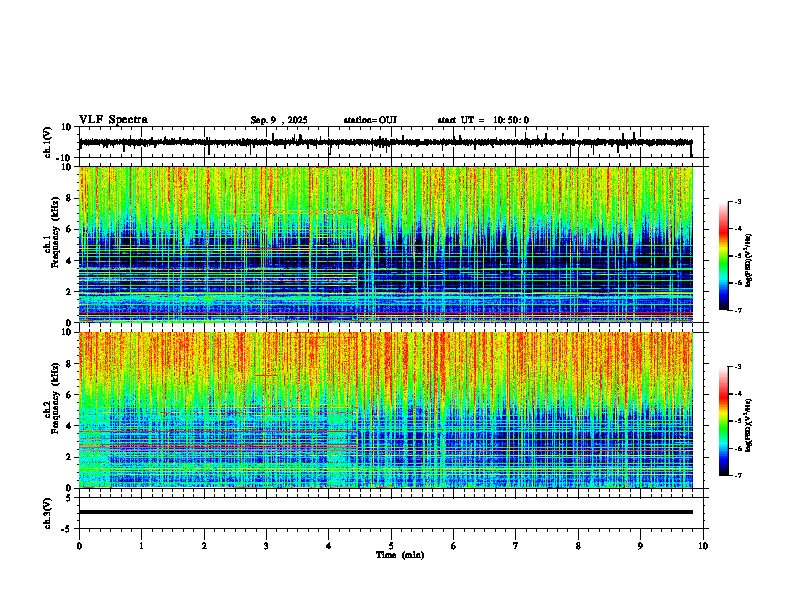Image resolution: width=792 pixels, height=612 pixels.
Task: Click the log(PSD) label beside ch.2 colorbar
Action: coord(749,426)
